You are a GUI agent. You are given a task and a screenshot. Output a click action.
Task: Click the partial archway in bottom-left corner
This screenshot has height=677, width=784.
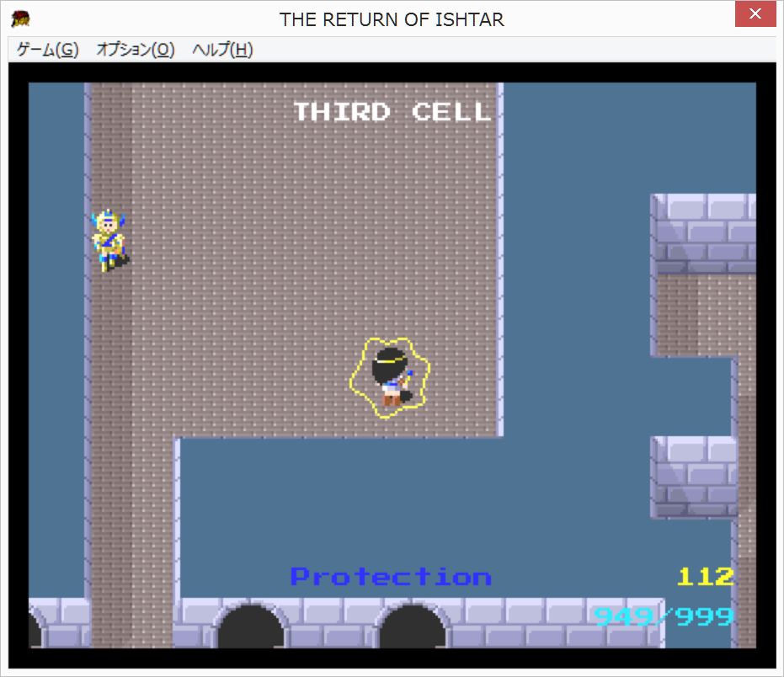point(35,630)
